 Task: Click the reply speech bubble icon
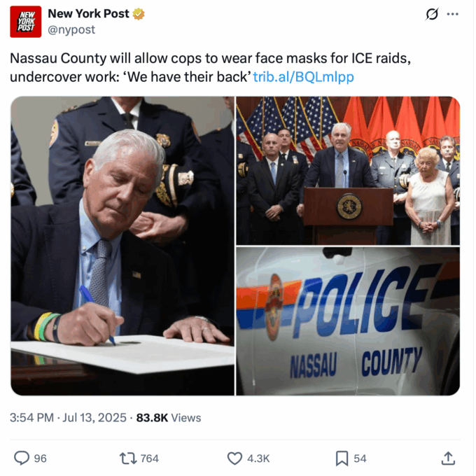(x=22, y=458)
